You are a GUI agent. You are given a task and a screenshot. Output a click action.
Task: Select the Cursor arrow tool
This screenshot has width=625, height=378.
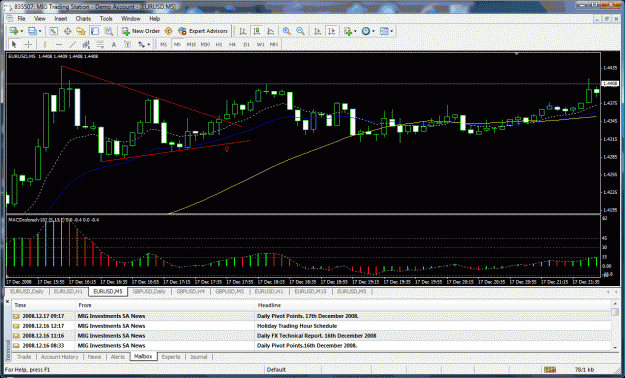pos(14,44)
